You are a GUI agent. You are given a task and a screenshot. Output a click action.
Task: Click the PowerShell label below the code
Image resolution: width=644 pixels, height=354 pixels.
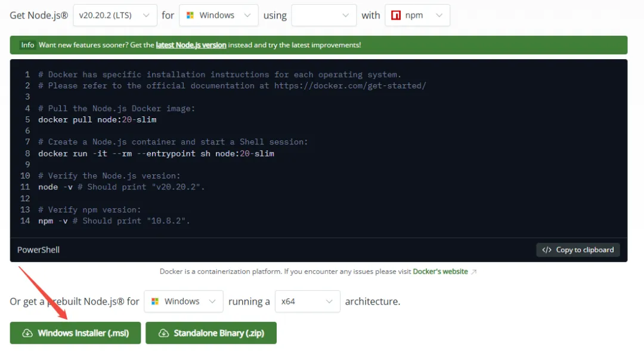[38, 250]
